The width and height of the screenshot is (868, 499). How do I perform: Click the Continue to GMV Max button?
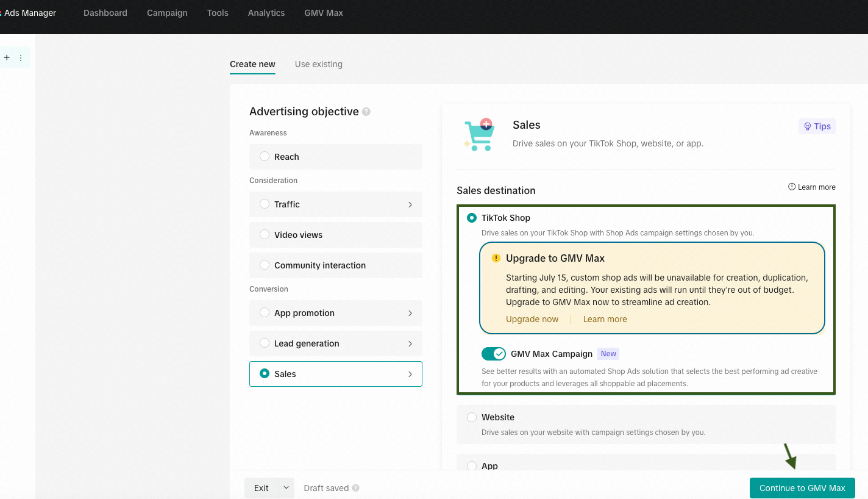(802, 488)
